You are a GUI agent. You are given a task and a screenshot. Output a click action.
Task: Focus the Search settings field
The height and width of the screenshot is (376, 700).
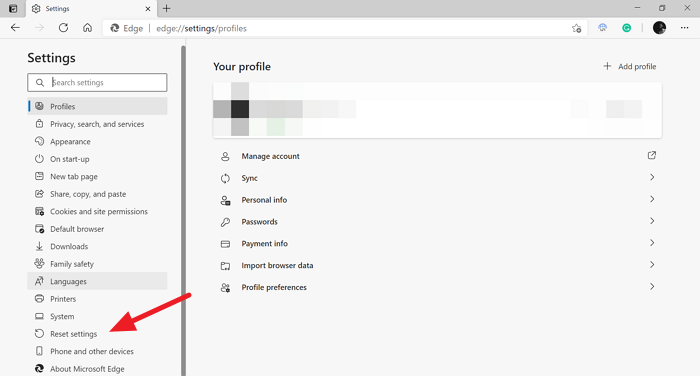[x=97, y=83]
